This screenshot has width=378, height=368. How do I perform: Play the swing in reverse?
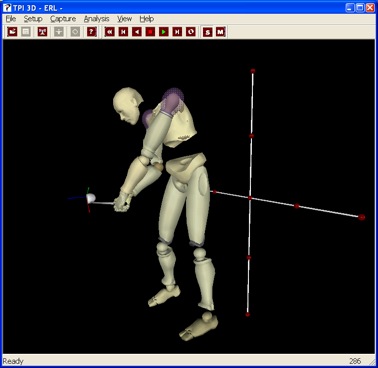[x=137, y=32]
